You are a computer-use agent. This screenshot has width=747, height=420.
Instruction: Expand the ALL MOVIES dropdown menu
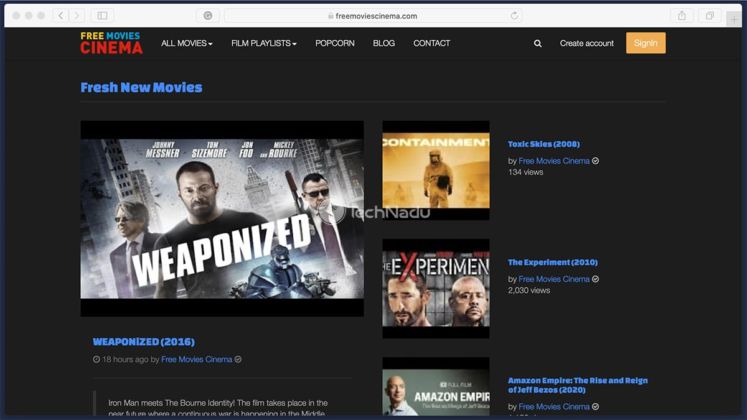tap(187, 43)
